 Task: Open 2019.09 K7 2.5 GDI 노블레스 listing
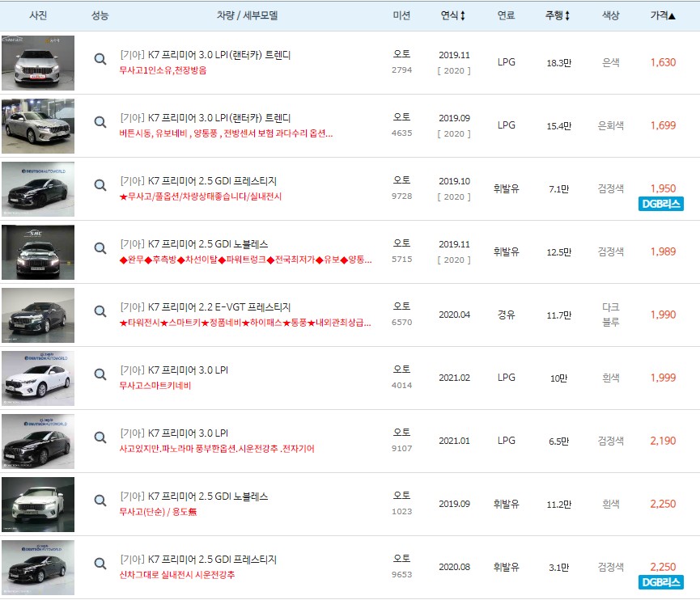tap(193, 496)
